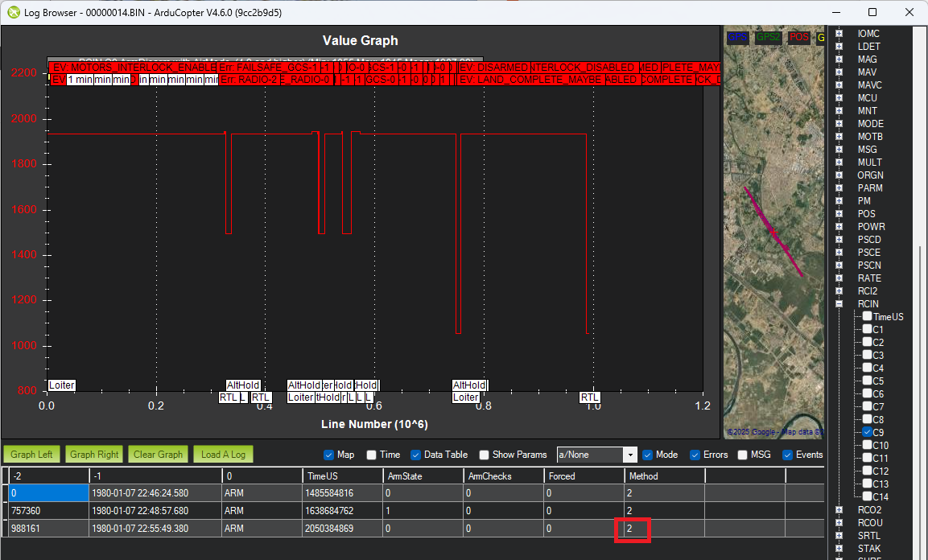Select the TimeUS cell 2050384869
This screenshot has width=928, height=560.
[x=343, y=529]
